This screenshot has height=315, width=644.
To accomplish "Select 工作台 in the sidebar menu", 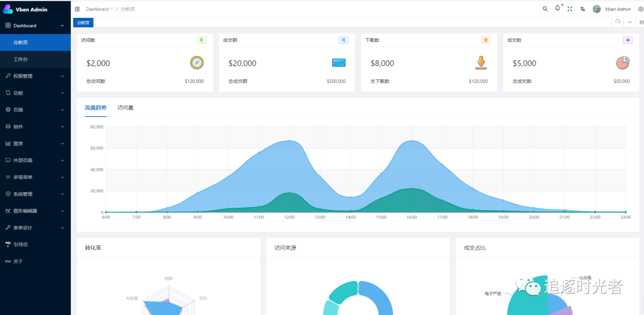I will click(21, 60).
